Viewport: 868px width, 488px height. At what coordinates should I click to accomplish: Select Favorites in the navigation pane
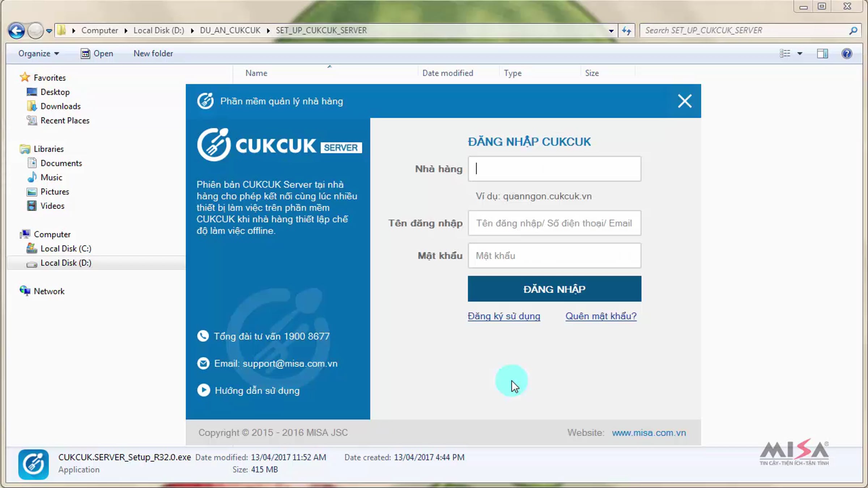[x=50, y=78]
